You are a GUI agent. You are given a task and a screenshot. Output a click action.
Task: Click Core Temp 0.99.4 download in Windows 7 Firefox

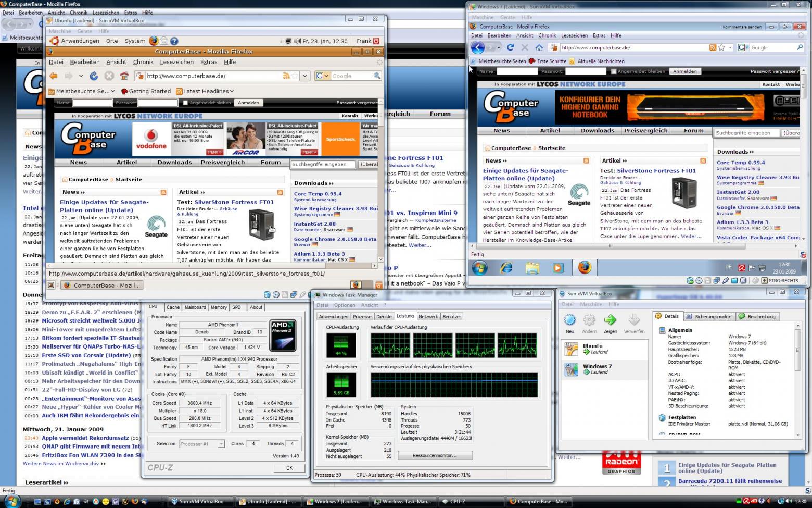click(x=741, y=163)
